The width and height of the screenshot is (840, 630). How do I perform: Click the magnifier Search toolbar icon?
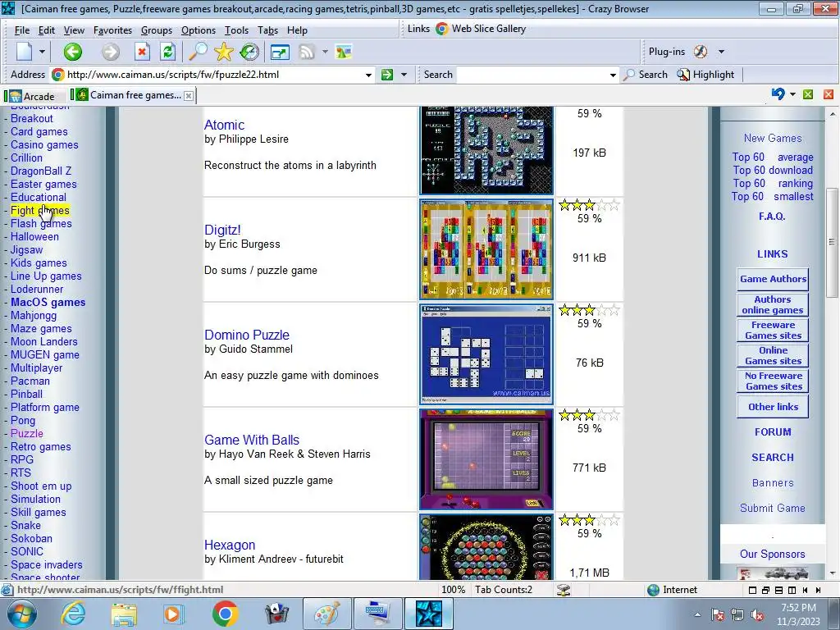click(x=198, y=52)
